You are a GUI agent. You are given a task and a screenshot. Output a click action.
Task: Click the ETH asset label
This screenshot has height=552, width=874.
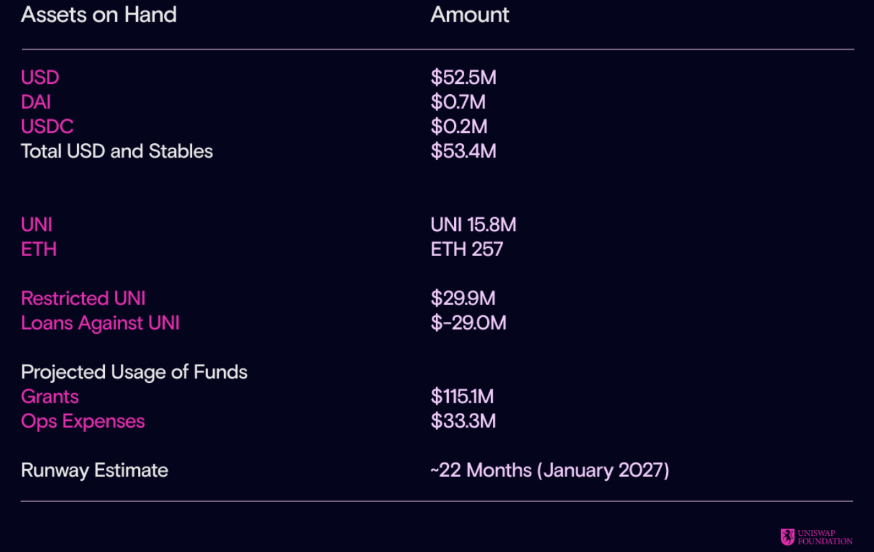tap(39, 249)
